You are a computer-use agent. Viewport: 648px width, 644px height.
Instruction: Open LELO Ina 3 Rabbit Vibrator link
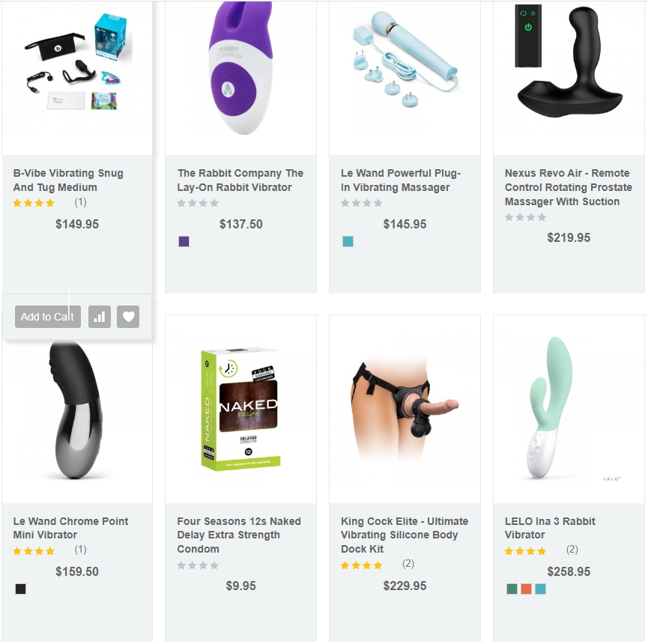pos(550,528)
